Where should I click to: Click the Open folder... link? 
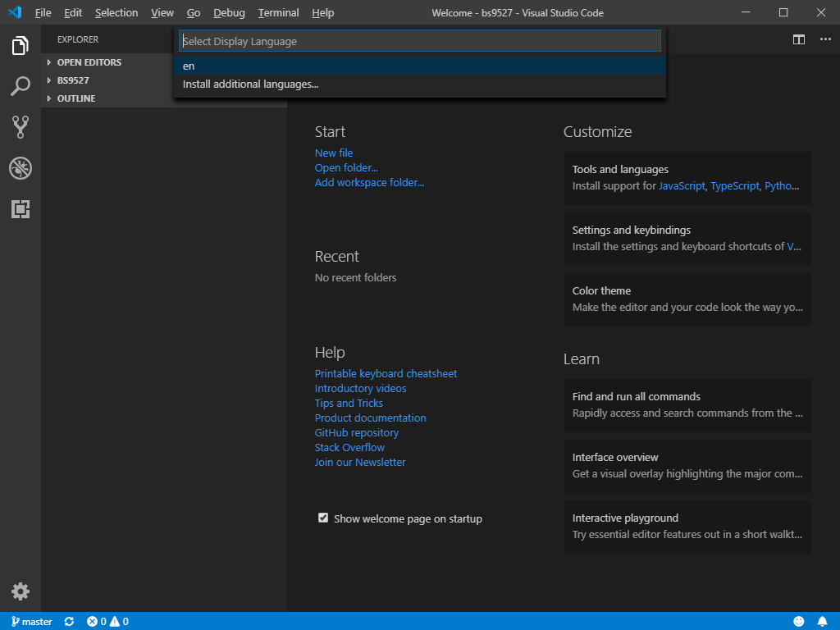coord(346,167)
